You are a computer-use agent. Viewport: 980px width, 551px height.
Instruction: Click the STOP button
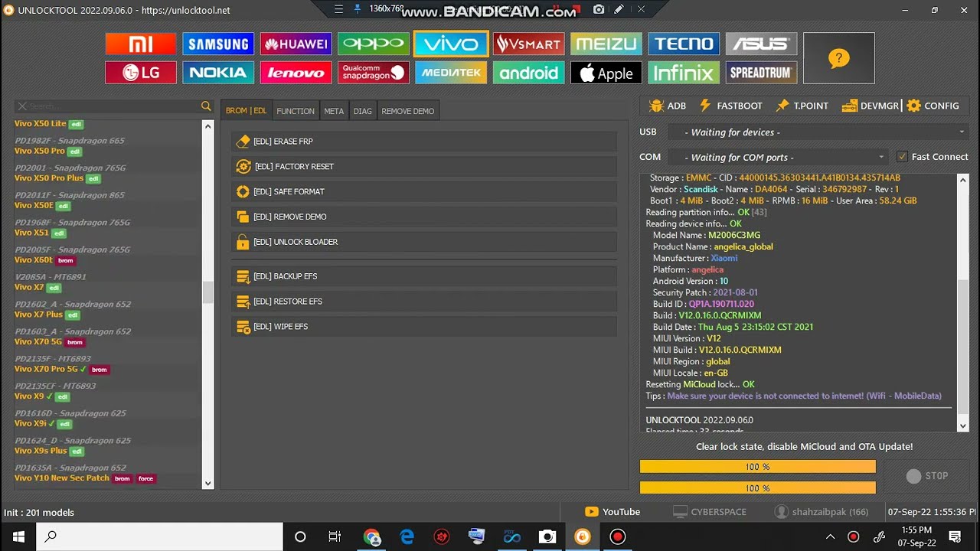[x=927, y=476]
